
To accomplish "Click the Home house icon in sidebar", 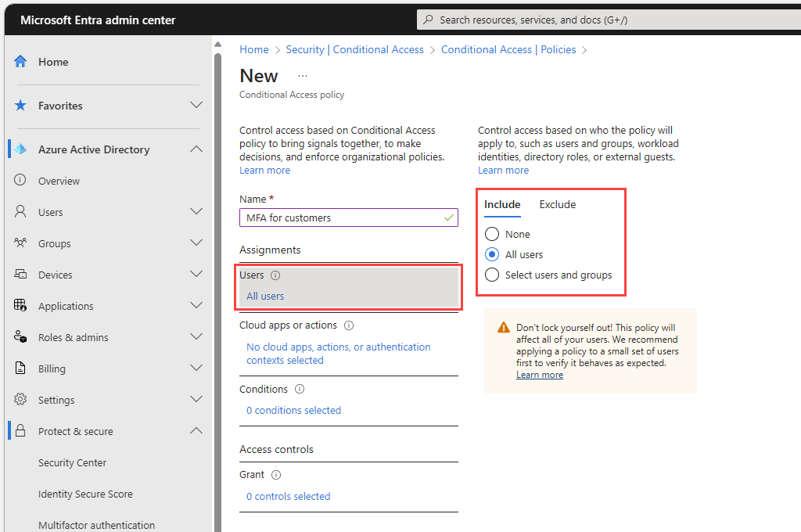I will (x=20, y=61).
